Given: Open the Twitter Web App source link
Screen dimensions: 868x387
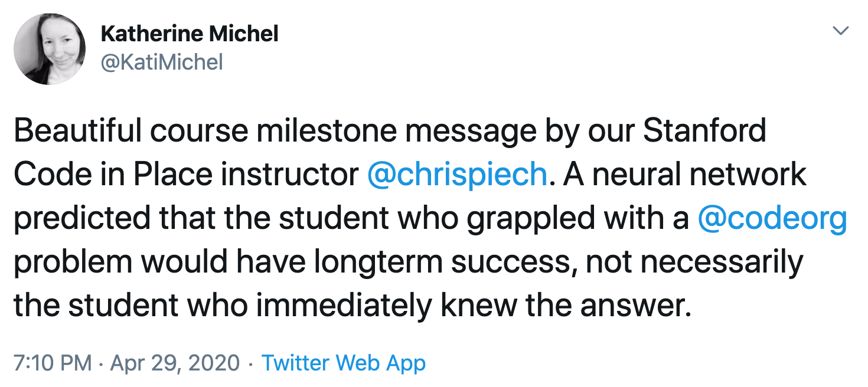Looking at the screenshot, I should point(343,363).
